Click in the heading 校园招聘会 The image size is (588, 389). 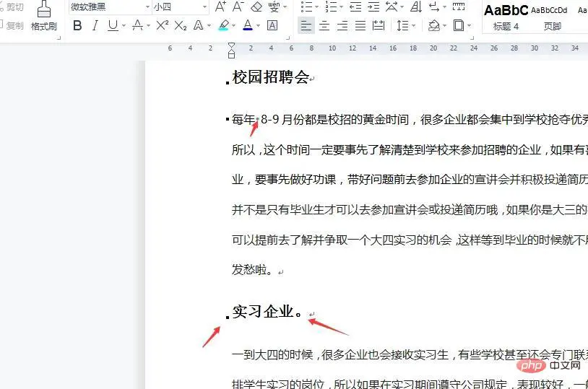(271, 77)
